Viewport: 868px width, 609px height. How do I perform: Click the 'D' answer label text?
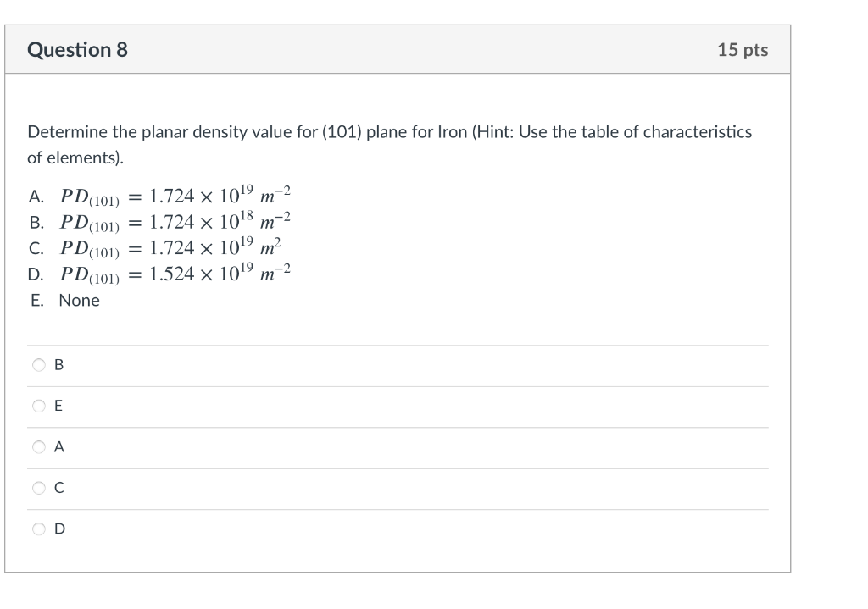[x=58, y=529]
